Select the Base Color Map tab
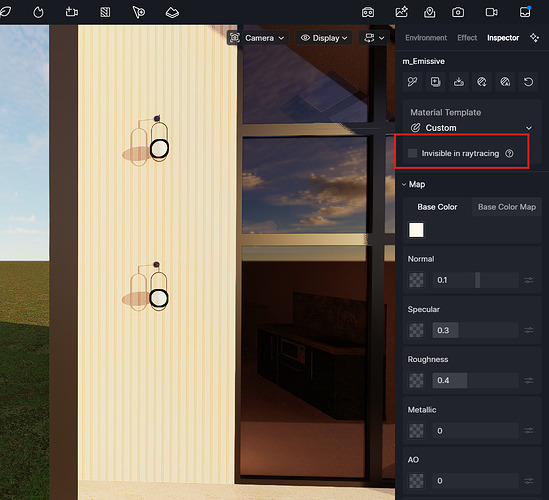Viewport: 549px width, 500px height. (x=507, y=207)
